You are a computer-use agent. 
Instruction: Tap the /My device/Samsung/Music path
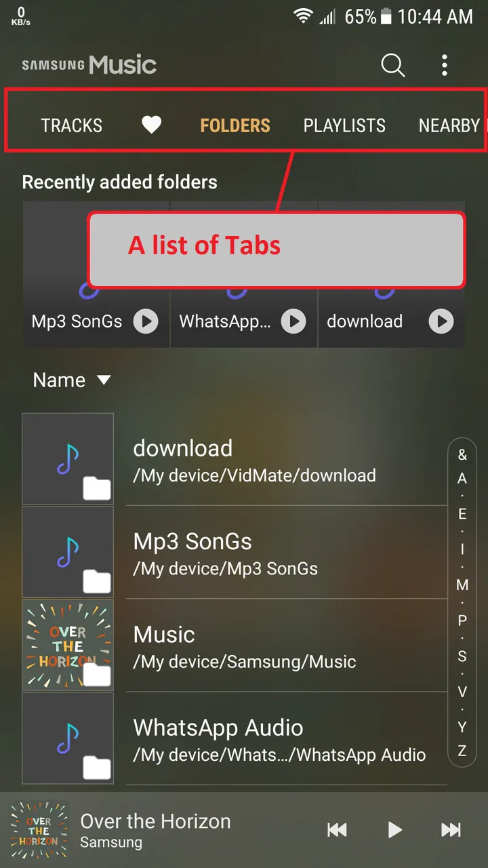click(x=245, y=662)
